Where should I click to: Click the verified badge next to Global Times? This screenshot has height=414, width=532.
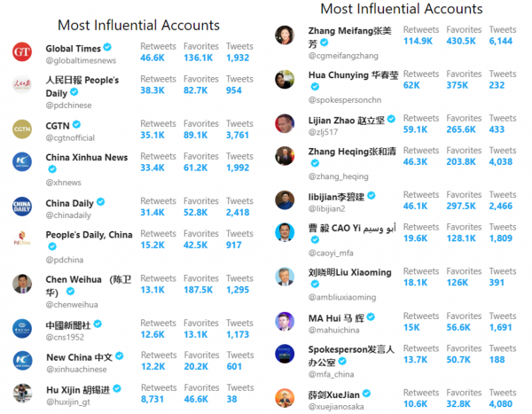point(107,47)
